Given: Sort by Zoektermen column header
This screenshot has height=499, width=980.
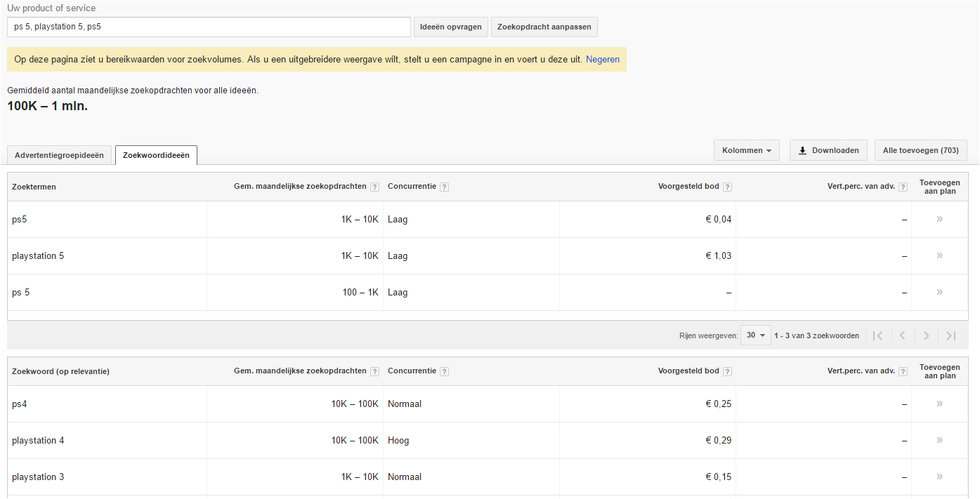Looking at the screenshot, I should click(x=34, y=187).
